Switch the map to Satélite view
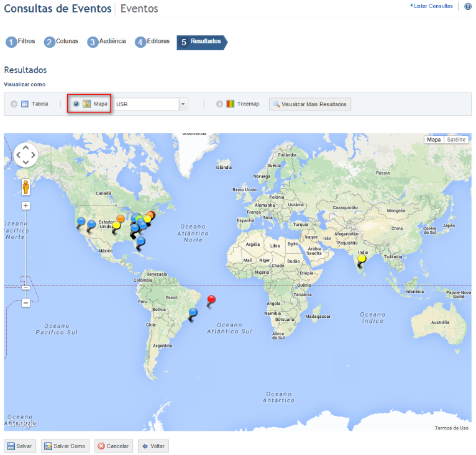 pyautogui.click(x=456, y=140)
